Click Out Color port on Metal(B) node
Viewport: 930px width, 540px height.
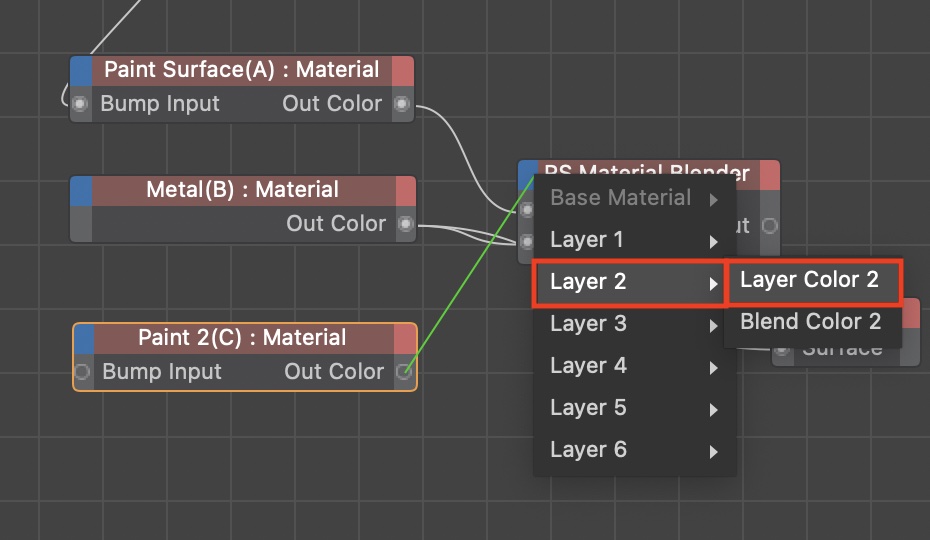405,224
